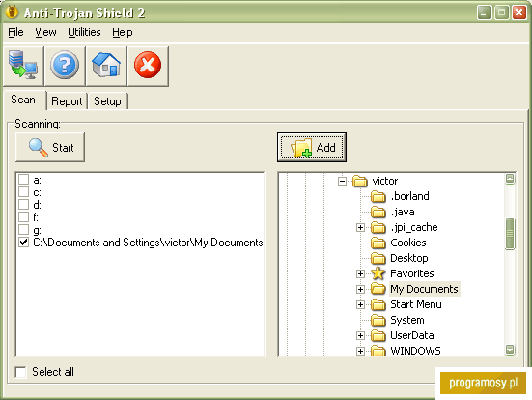The height and width of the screenshot is (400, 532).
Task: Open the View menu
Action: click(45, 32)
